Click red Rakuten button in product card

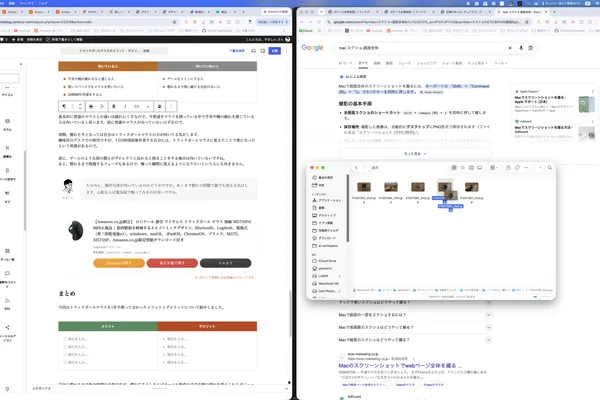pyautogui.click(x=172, y=263)
